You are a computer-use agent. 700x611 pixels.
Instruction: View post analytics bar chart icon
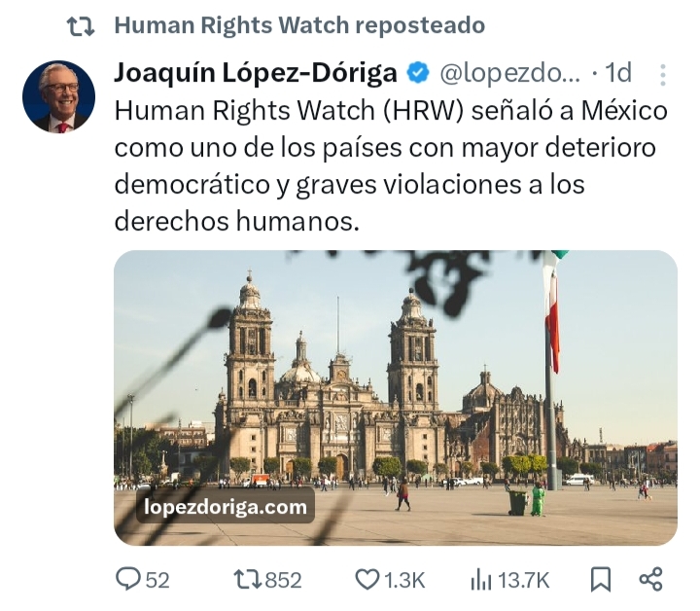click(x=481, y=580)
